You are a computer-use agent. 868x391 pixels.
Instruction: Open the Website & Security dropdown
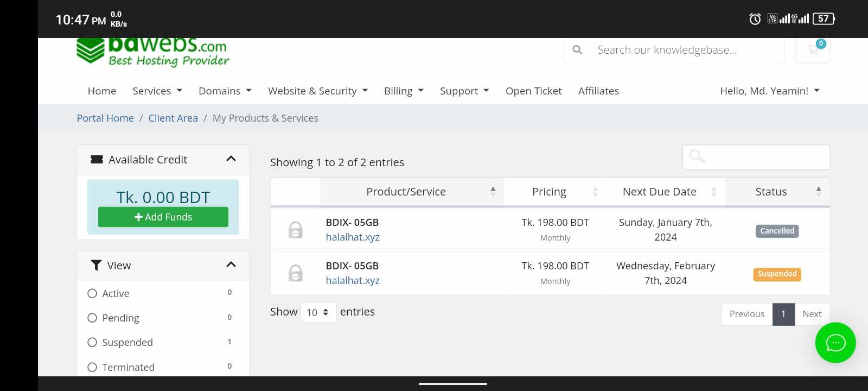pyautogui.click(x=318, y=91)
